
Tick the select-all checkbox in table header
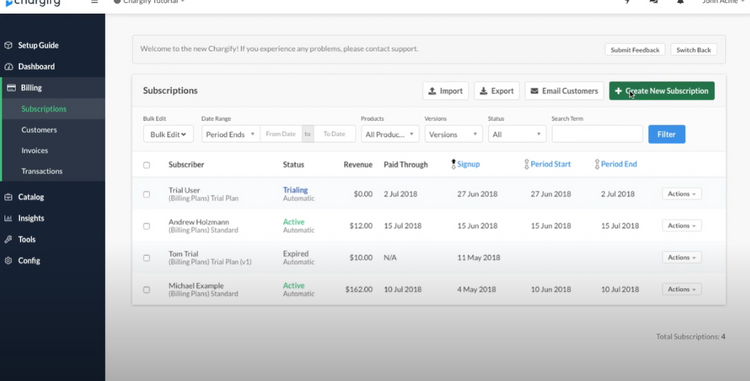146,165
